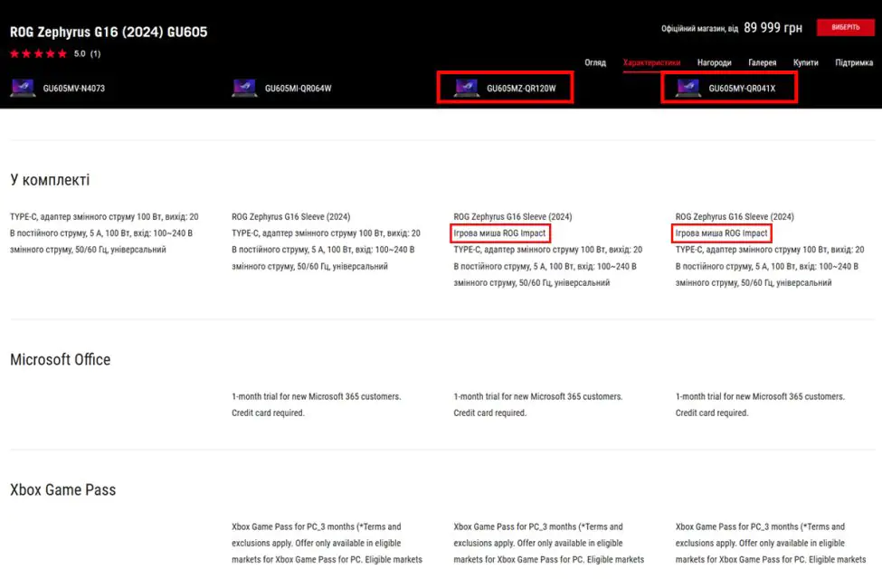Select model name GU605MZ-QR120W

521,89
